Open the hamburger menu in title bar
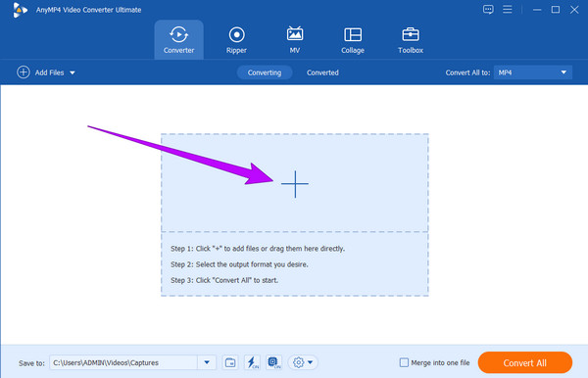Screen dimensions: 588x378 [x=508, y=10]
